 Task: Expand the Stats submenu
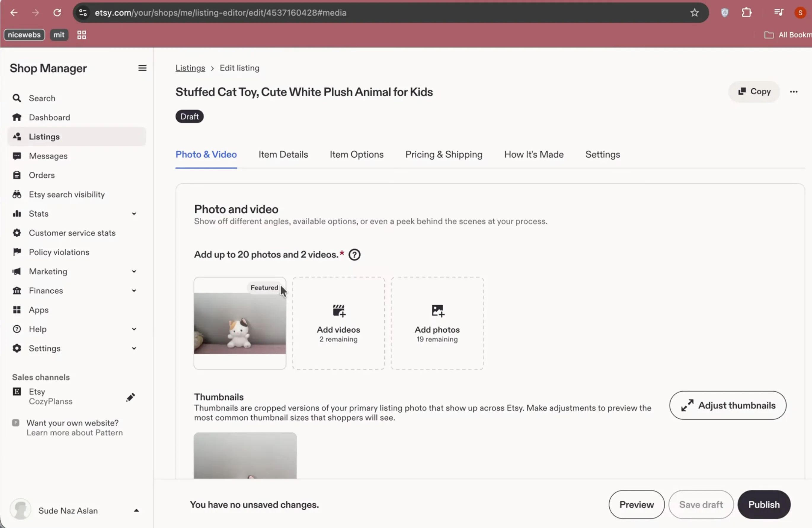(134, 214)
